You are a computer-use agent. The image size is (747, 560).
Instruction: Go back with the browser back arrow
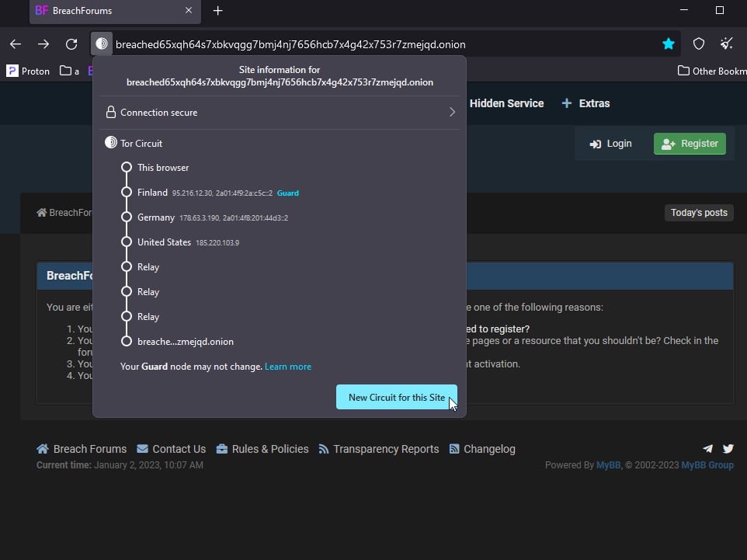[16, 44]
